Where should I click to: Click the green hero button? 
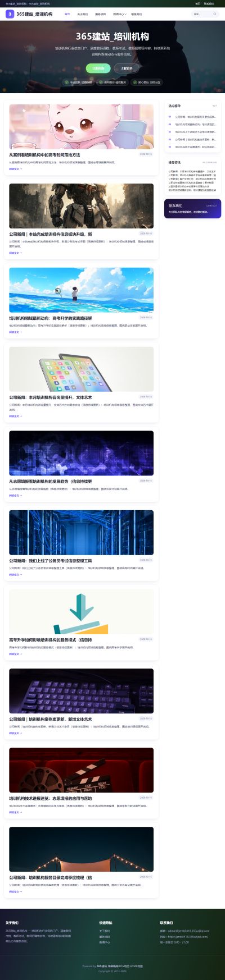[98, 68]
